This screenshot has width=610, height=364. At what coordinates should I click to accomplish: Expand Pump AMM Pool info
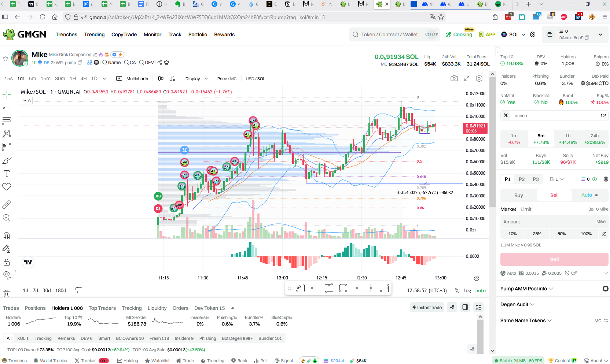(527, 289)
